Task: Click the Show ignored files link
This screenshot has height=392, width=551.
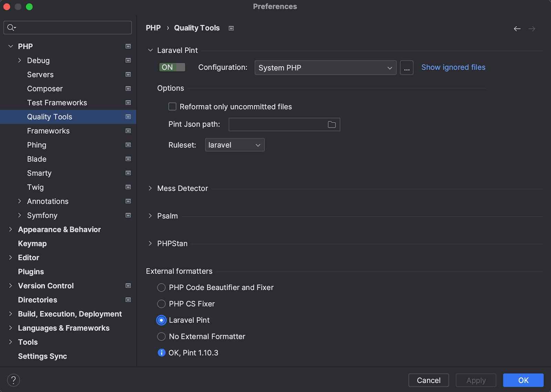Action: click(453, 67)
